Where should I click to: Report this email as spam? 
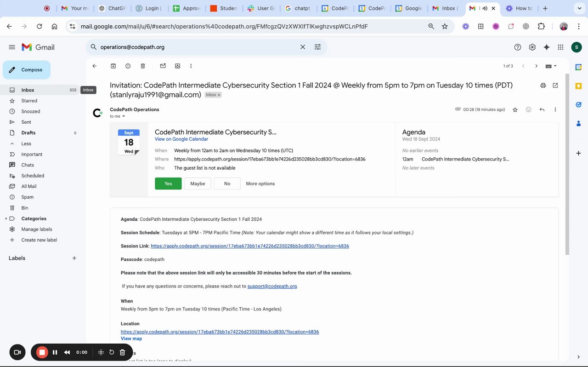128,66
